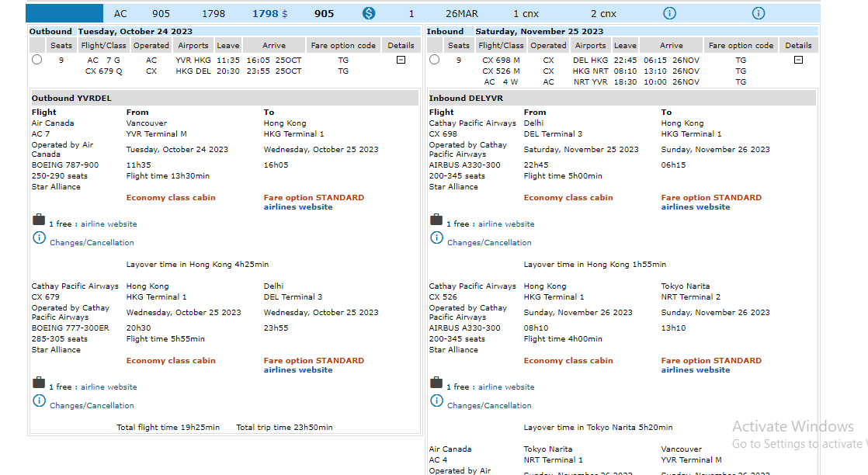Click the baggage icon under inbound flight CX 698
The image size is (868, 475).
[x=436, y=220]
